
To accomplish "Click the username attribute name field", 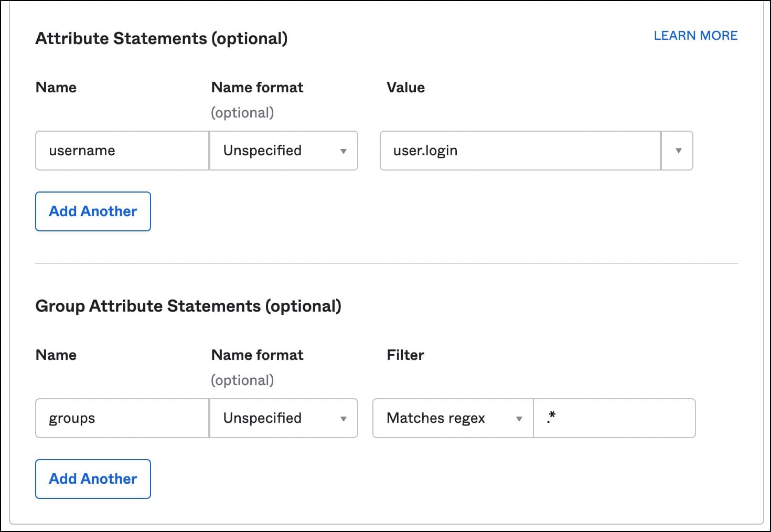I will tap(122, 151).
